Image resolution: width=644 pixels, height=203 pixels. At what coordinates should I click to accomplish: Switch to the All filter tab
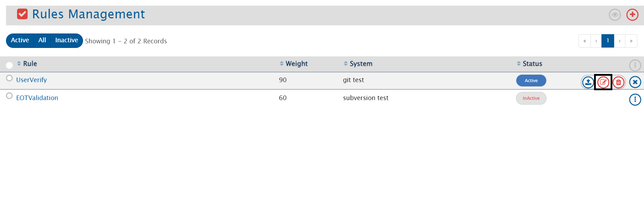point(42,41)
